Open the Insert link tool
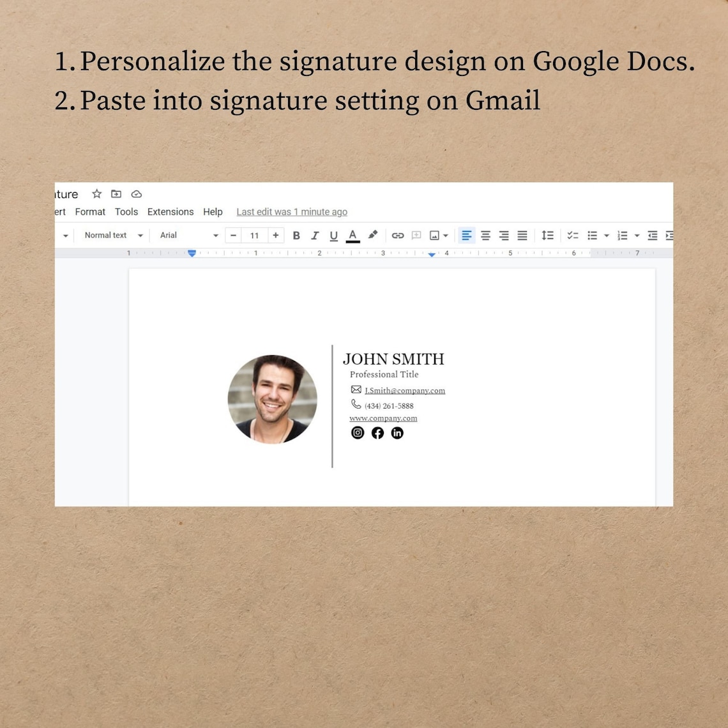Viewport: 728px width, 728px height. pyautogui.click(x=398, y=235)
